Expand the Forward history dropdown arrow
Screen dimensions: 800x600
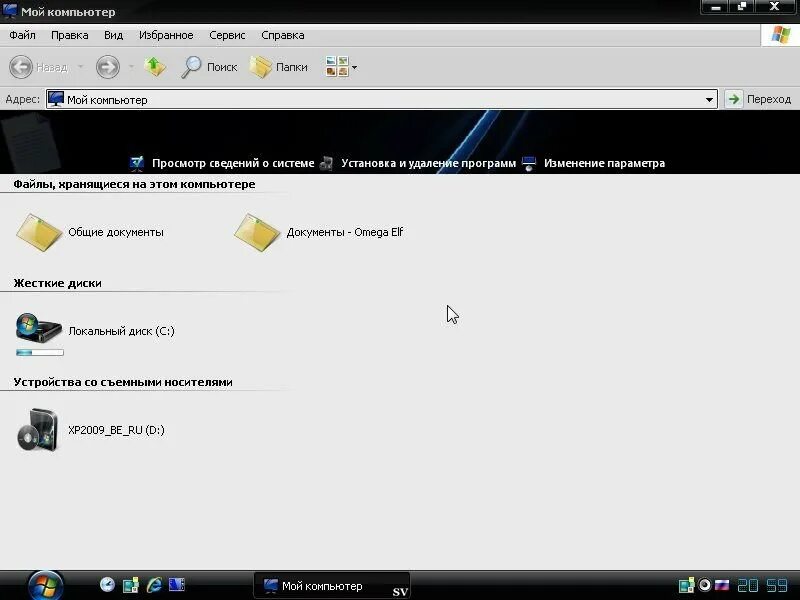tap(131, 67)
